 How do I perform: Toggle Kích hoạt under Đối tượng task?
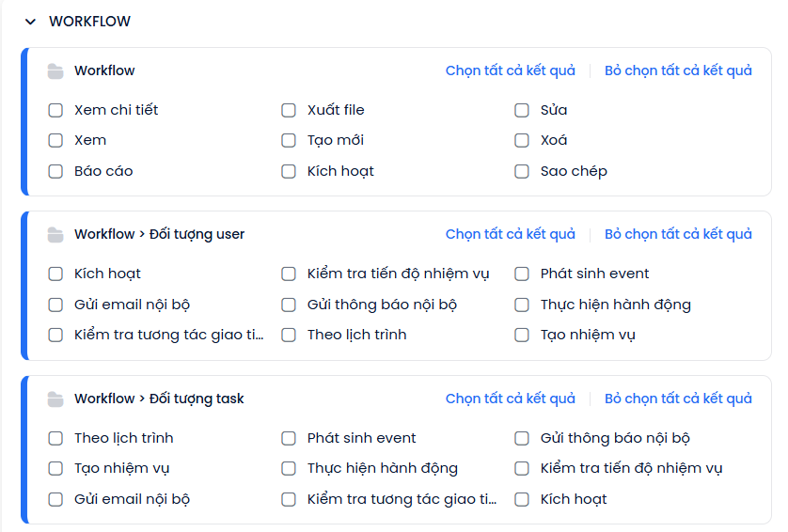point(522,500)
